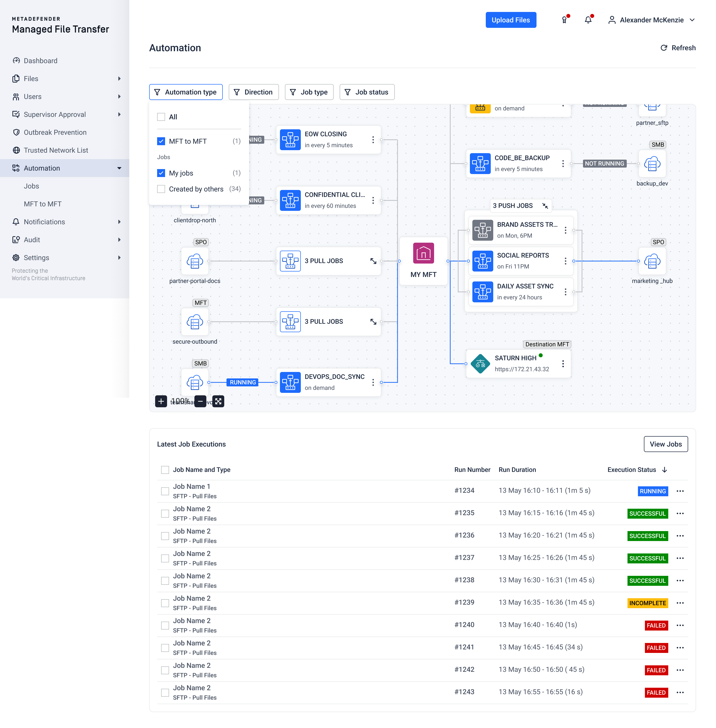716x728 pixels.
Task: Expand the partner-portal-docs 3 PULL JOBS group
Action: pyautogui.click(x=373, y=261)
